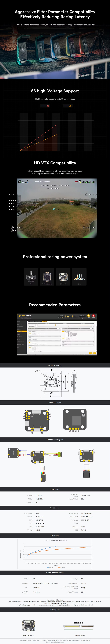This screenshot has width=110, height=644.
Task: Click the 'Recommended Parameters' heading
Action: tap(55, 305)
